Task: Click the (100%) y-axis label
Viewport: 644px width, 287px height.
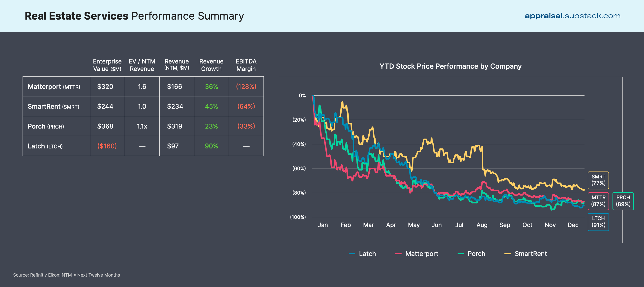Action: 298,217
